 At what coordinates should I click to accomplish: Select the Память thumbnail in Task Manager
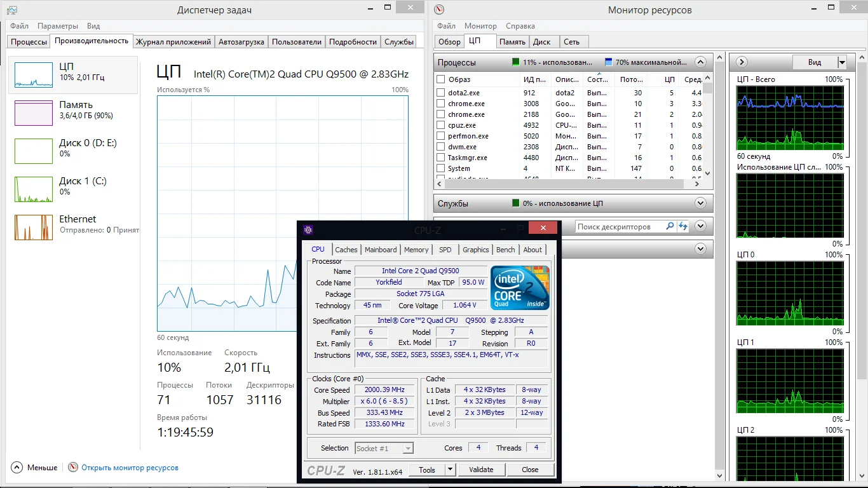tap(34, 113)
